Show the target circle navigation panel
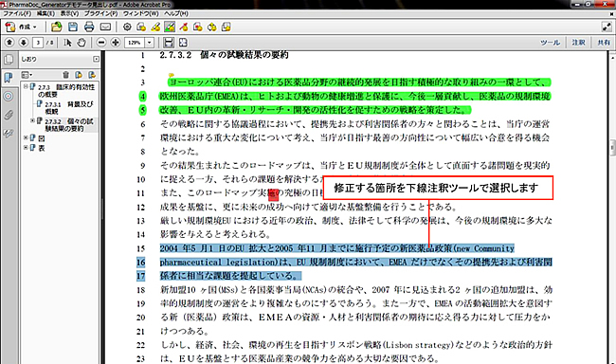 coord(9,97)
